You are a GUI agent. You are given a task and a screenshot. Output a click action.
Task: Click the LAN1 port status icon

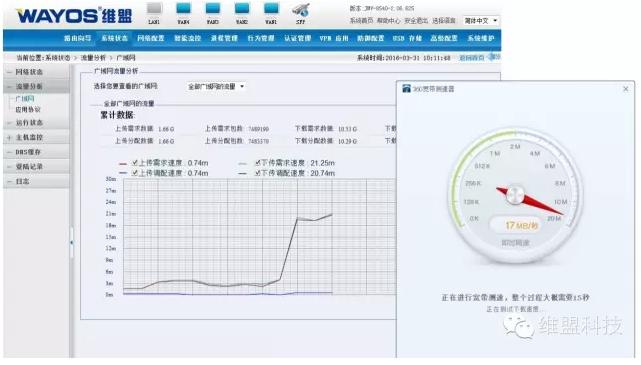154,9
